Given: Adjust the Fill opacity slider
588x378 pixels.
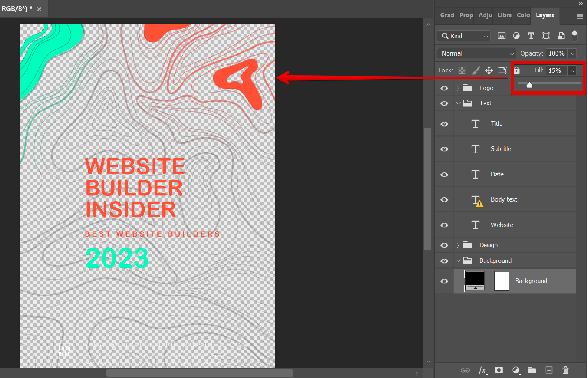Looking at the screenshot, I should pyautogui.click(x=529, y=84).
